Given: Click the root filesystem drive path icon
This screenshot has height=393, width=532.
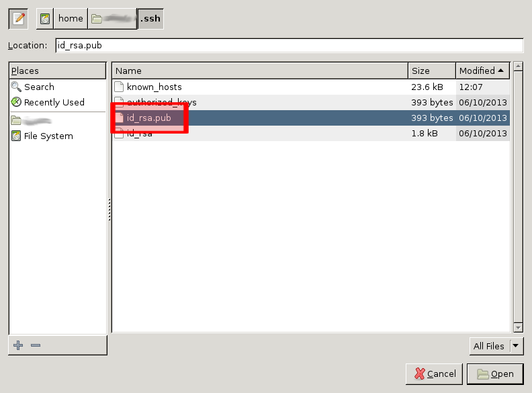Looking at the screenshot, I should point(45,19).
